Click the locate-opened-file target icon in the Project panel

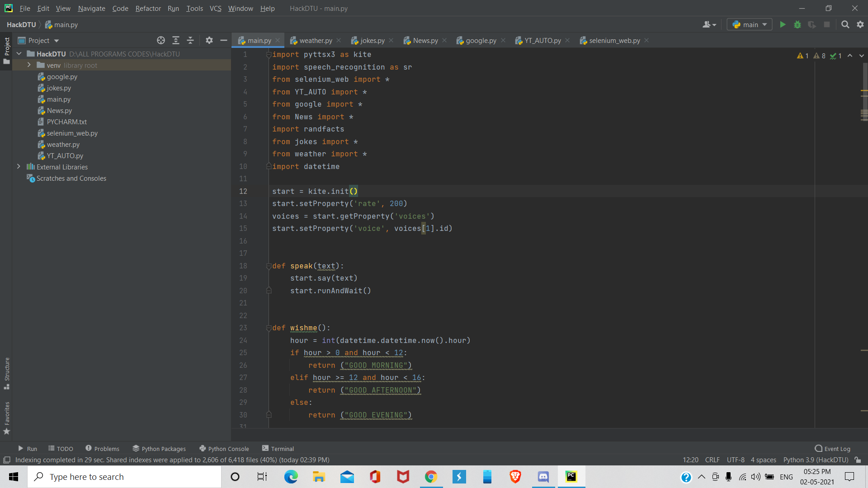pyautogui.click(x=161, y=41)
